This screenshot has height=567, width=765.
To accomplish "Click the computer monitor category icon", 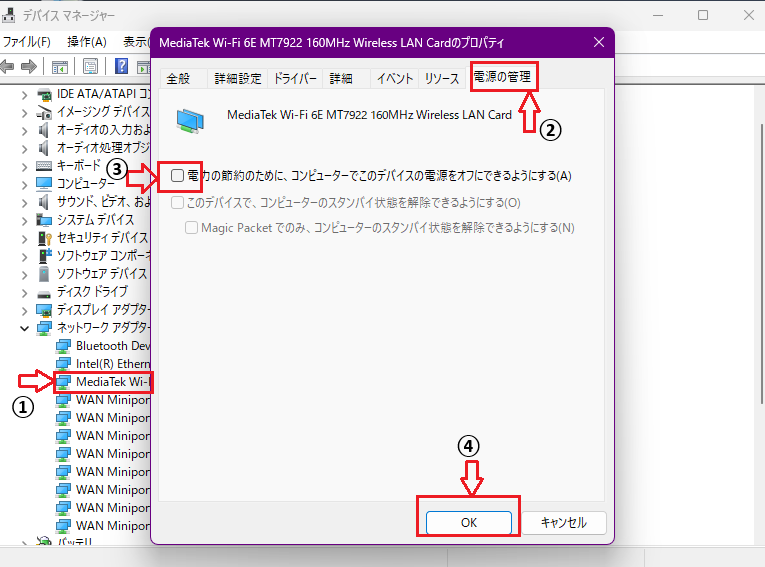I will [44, 184].
